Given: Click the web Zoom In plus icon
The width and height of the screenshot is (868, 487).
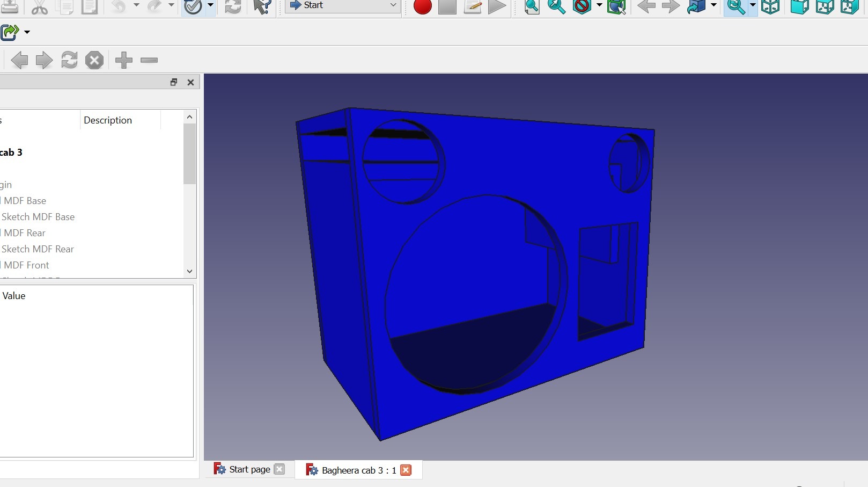Looking at the screenshot, I should click(124, 60).
